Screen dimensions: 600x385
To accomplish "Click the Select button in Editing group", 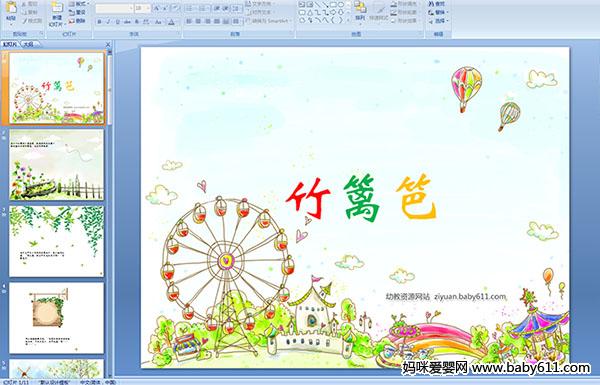I will point(438,21).
